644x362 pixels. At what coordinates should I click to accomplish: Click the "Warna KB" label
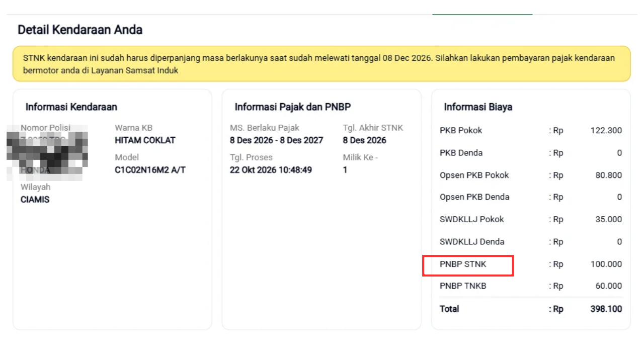(x=133, y=128)
